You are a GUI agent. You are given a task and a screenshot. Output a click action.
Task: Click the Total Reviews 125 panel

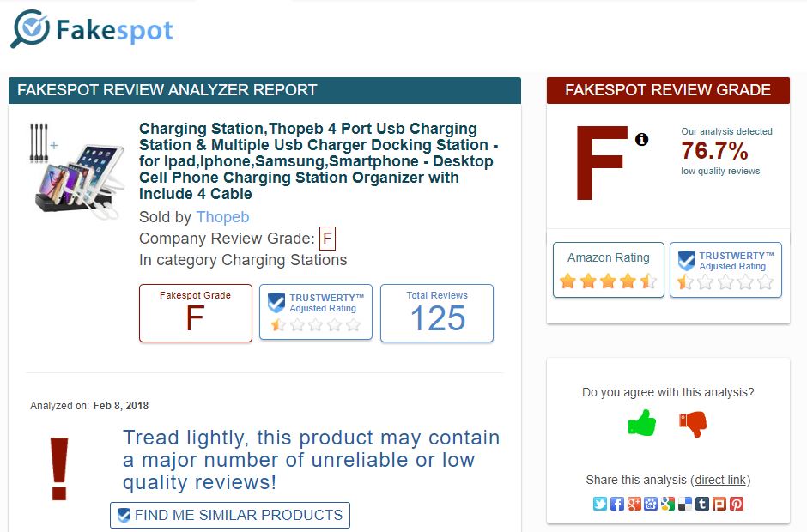(x=437, y=313)
